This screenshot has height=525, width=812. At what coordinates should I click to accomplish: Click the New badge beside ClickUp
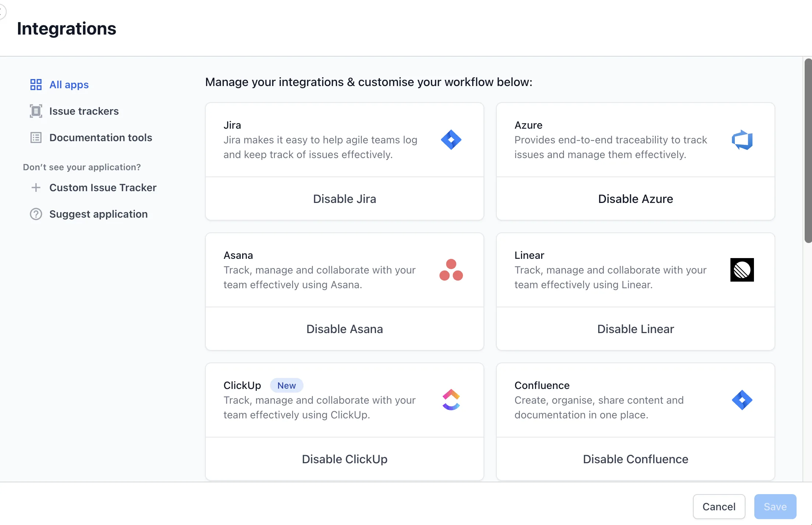click(287, 385)
